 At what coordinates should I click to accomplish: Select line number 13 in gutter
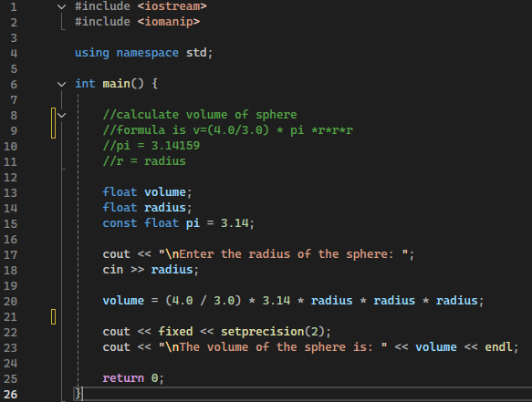tap(10, 192)
